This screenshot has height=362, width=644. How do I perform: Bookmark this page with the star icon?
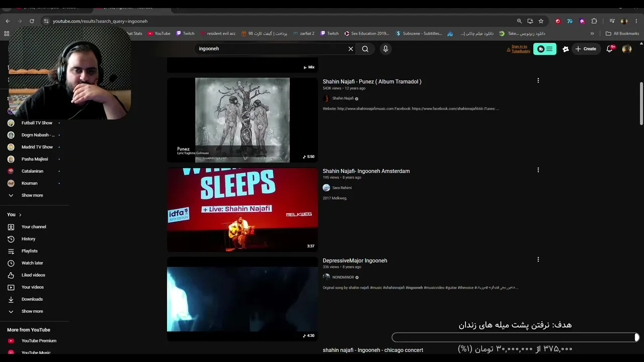[541, 21]
